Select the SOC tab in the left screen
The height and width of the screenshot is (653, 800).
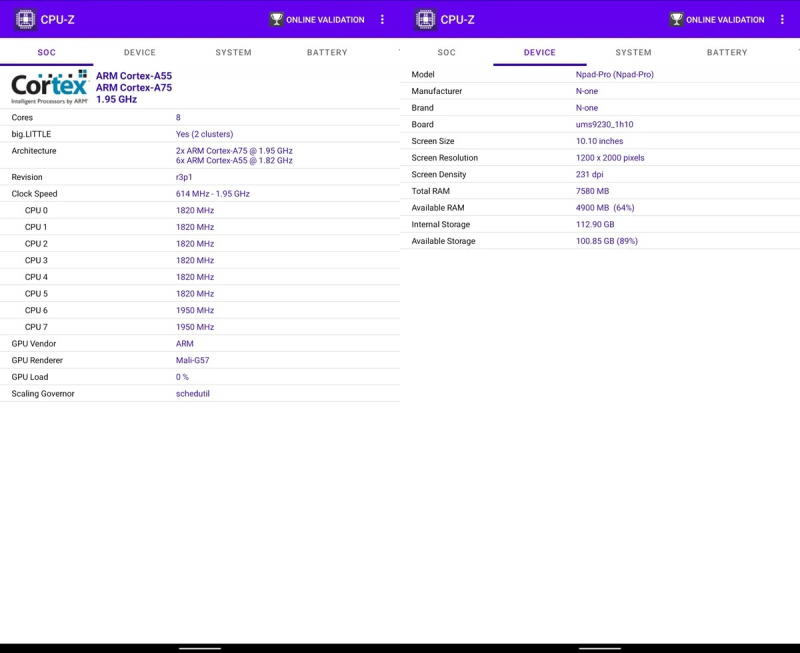coord(46,52)
